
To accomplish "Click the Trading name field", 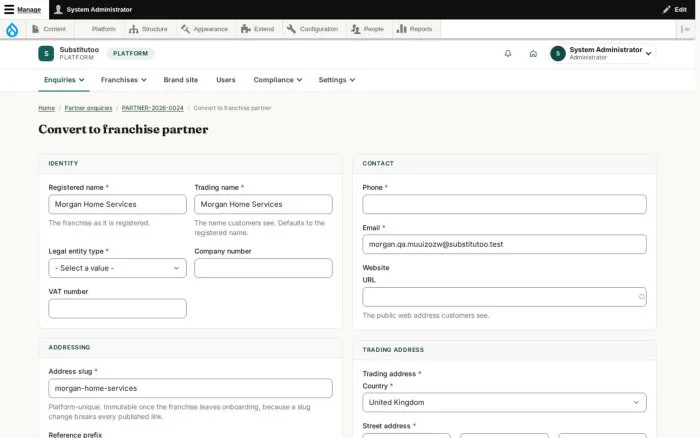I will pyautogui.click(x=263, y=204).
